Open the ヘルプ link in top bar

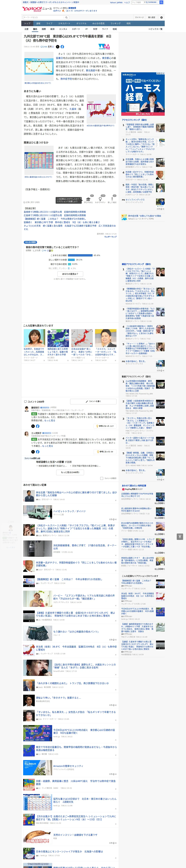[x=127, y=2]
